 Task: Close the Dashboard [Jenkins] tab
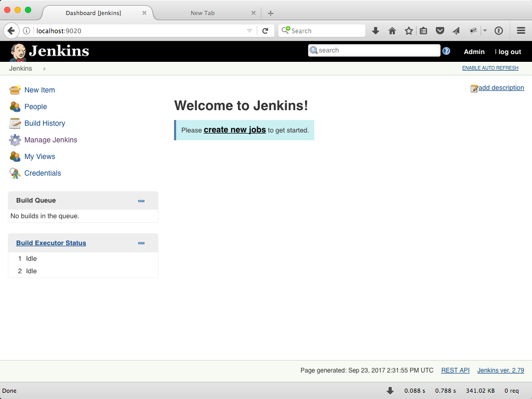[144, 13]
